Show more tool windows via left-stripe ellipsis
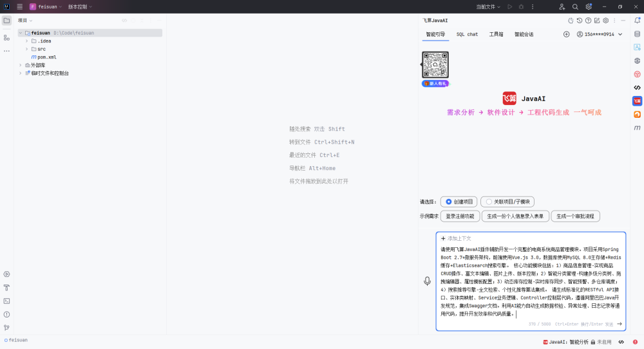 point(6,51)
